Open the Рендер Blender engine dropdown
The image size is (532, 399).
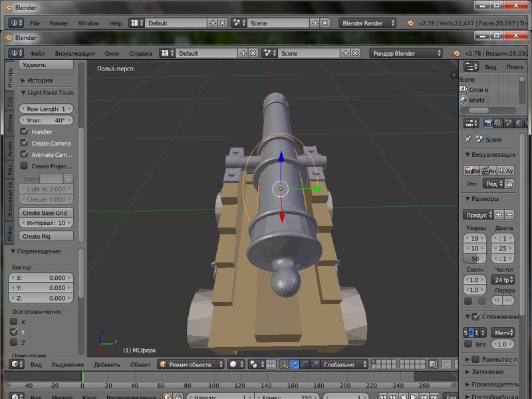tap(406, 53)
